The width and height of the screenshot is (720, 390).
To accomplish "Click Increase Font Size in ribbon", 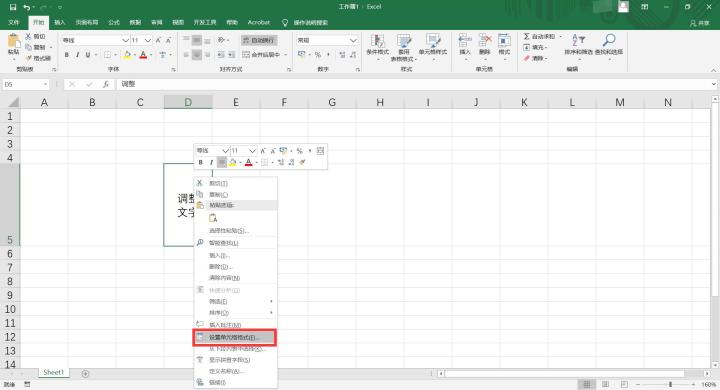I will 158,40.
